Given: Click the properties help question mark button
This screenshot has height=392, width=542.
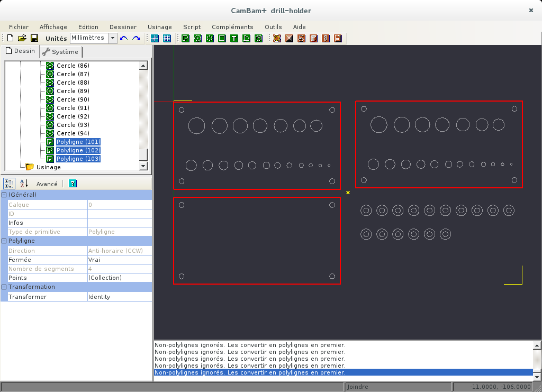Looking at the screenshot, I should click(x=73, y=184).
